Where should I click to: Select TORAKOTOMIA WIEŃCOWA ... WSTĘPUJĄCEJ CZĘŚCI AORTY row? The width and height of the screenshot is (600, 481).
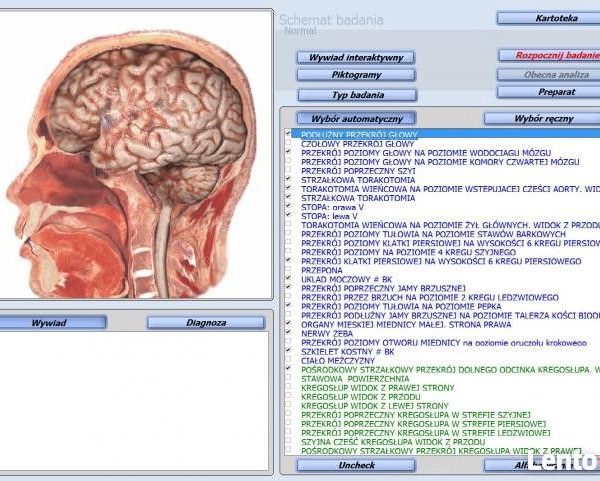pyautogui.click(x=450, y=189)
